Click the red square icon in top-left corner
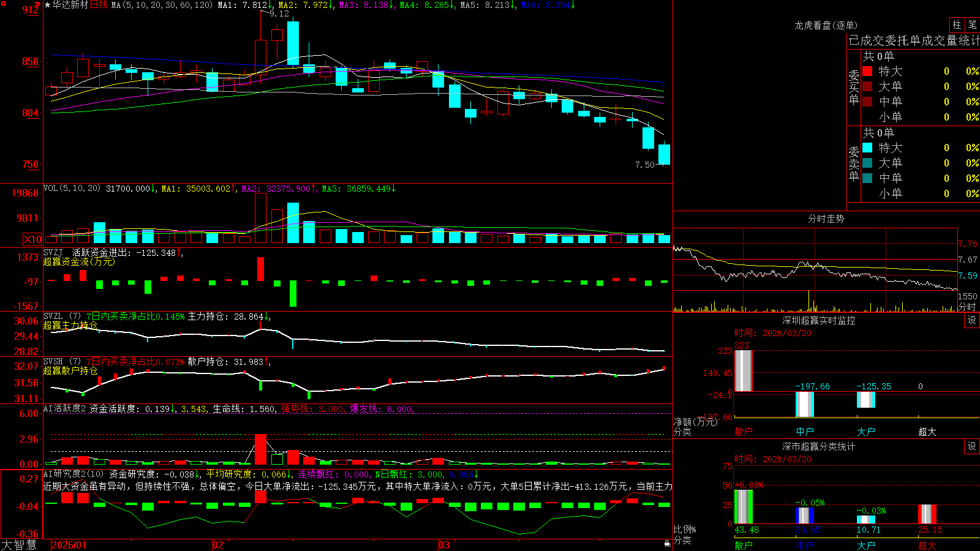The height and width of the screenshot is (551, 980). pyautogui.click(x=3, y=4)
